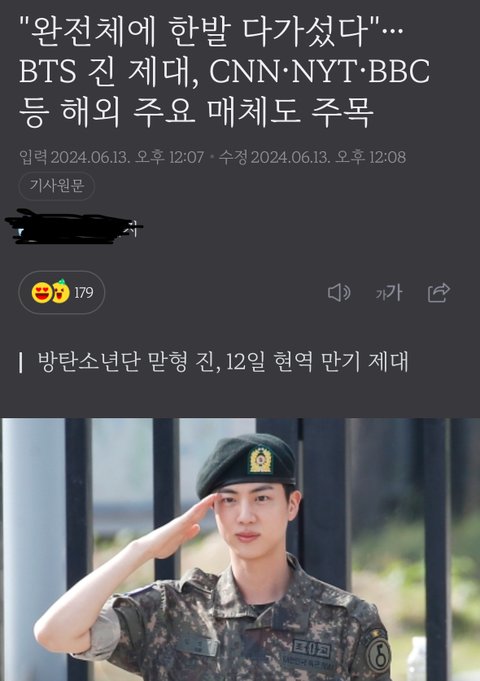Tap the share arrow icon

(439, 292)
